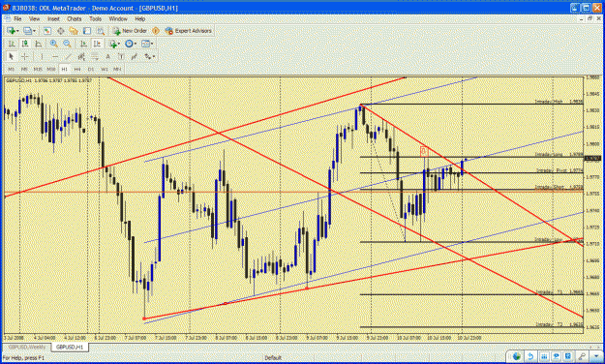Click the orange round icon before Expert Advisors
This screenshot has width=605, height=364.
tap(156, 31)
